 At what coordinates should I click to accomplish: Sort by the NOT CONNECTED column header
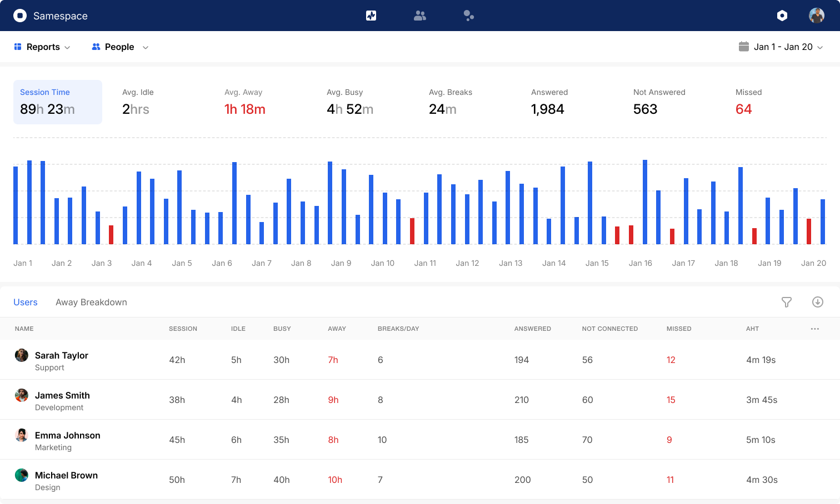(x=610, y=329)
